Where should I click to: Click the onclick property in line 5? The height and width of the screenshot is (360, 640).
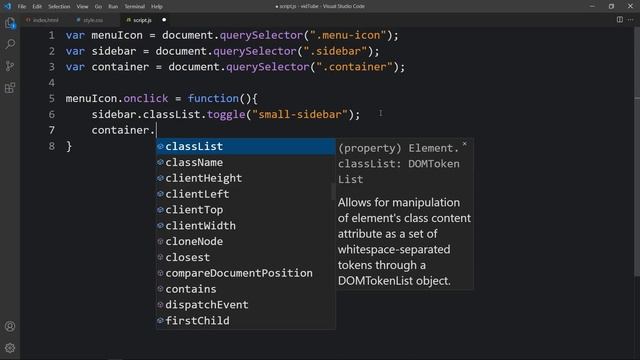tap(146, 99)
